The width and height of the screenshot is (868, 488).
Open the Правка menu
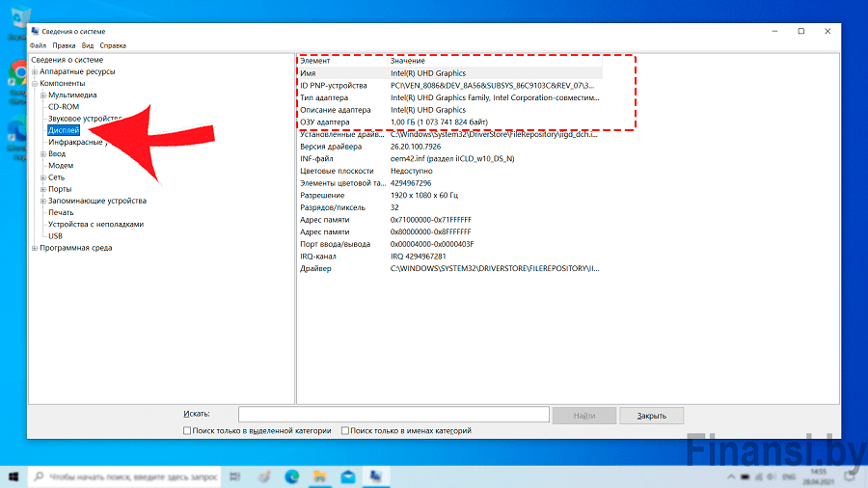[x=64, y=45]
